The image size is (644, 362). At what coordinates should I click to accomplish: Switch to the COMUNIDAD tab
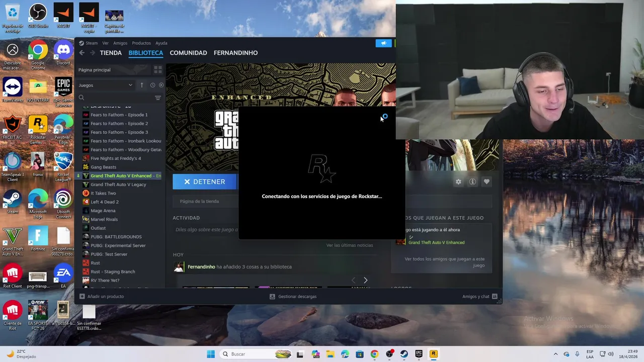(188, 53)
